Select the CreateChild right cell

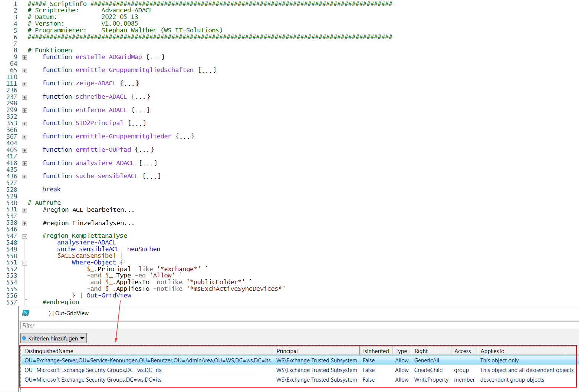(x=428, y=370)
